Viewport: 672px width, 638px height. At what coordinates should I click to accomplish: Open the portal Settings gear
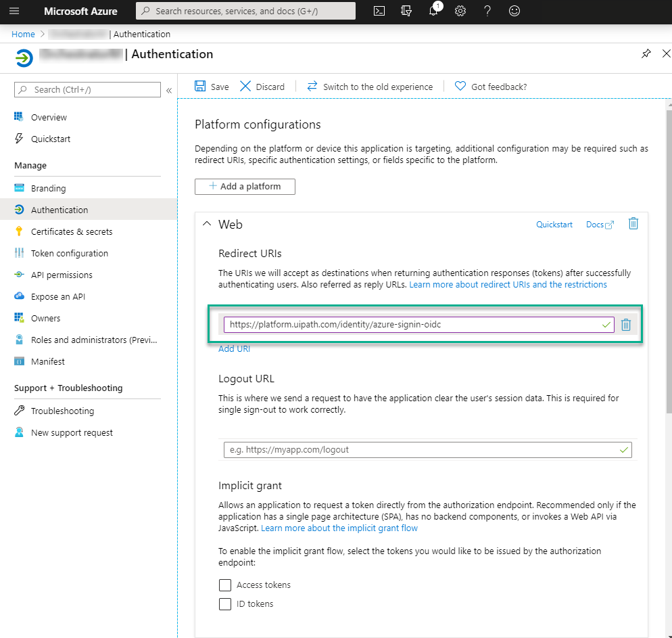(460, 11)
